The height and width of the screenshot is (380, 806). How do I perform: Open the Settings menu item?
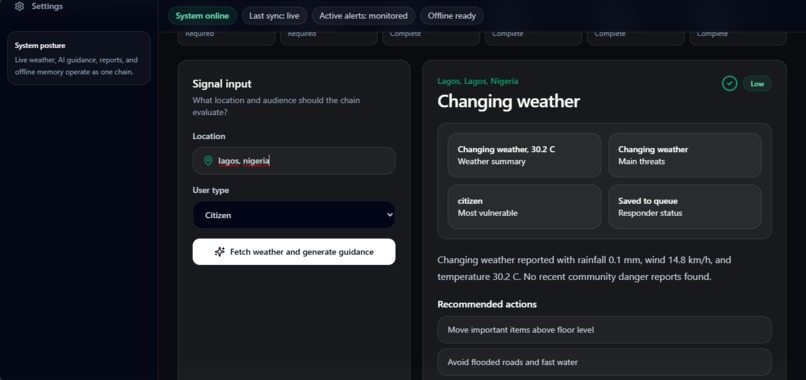click(x=39, y=6)
